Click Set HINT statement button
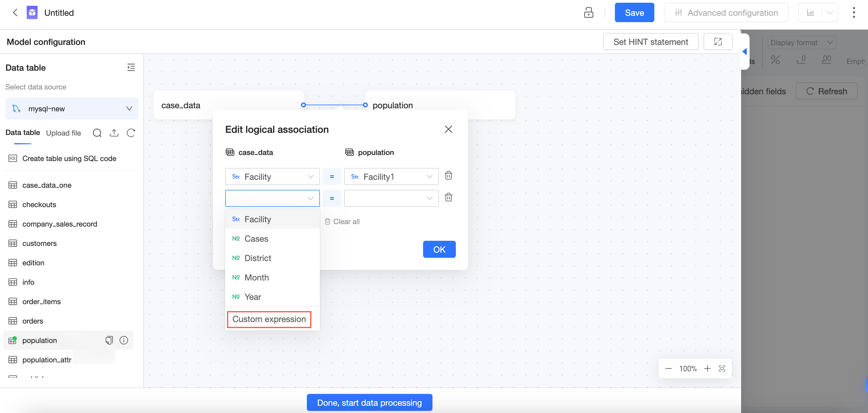Image resolution: width=868 pixels, height=413 pixels. point(650,42)
